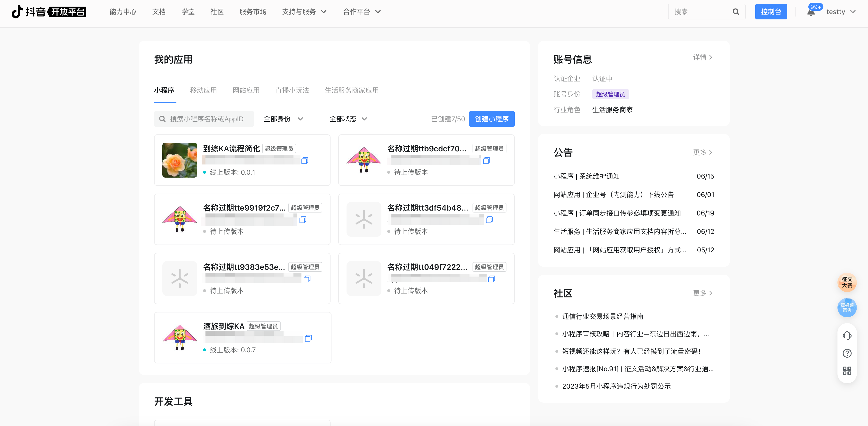Click the 创建小程序 button
868x426 pixels.
pyautogui.click(x=492, y=119)
